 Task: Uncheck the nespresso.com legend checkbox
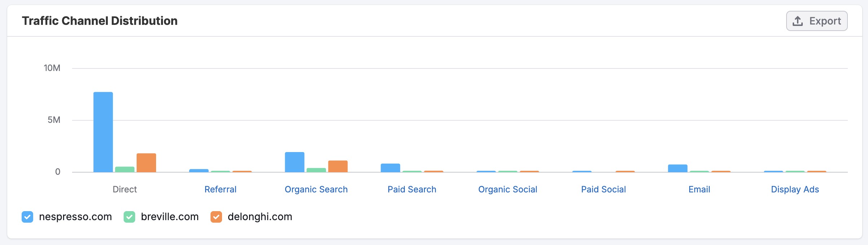coord(27,217)
